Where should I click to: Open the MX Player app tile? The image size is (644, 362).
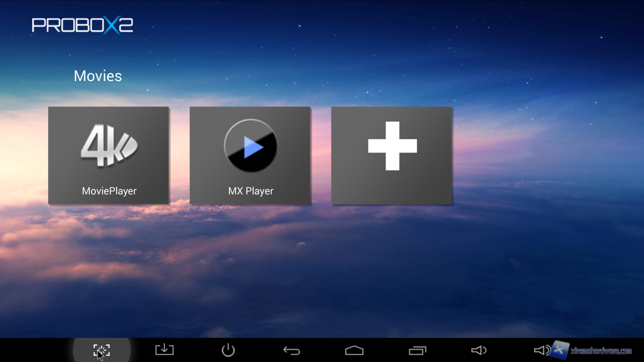pyautogui.click(x=250, y=155)
